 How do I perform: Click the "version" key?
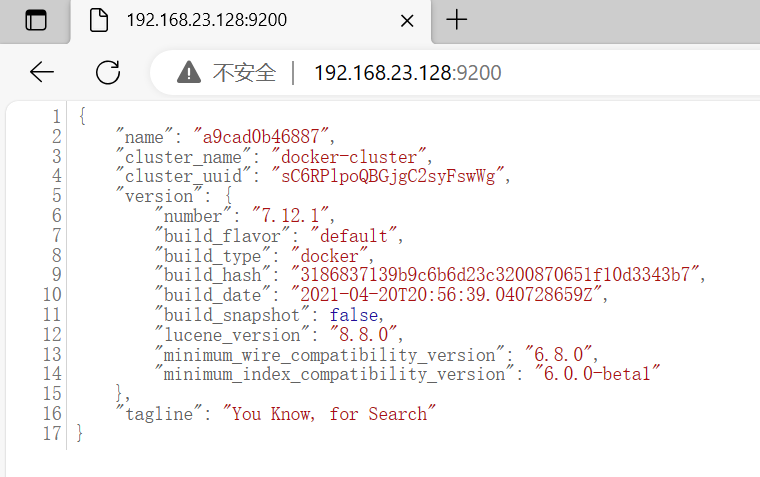click(159, 196)
